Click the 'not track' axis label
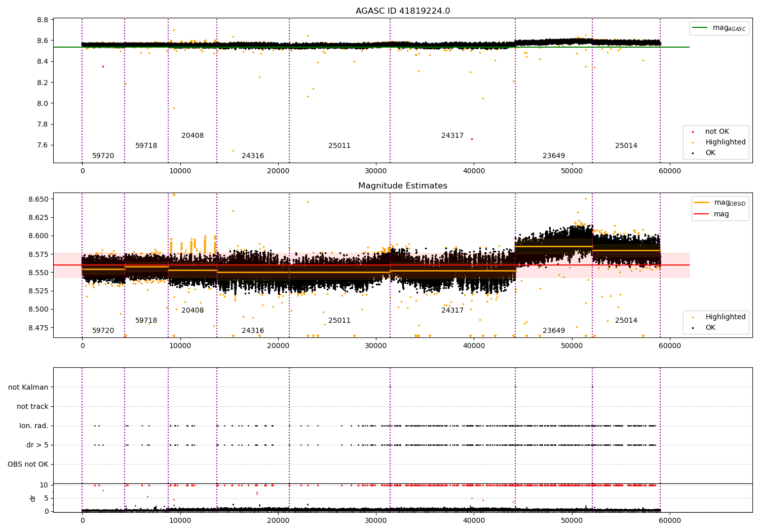Image resolution: width=760 pixels, height=532 pixels. click(x=32, y=406)
